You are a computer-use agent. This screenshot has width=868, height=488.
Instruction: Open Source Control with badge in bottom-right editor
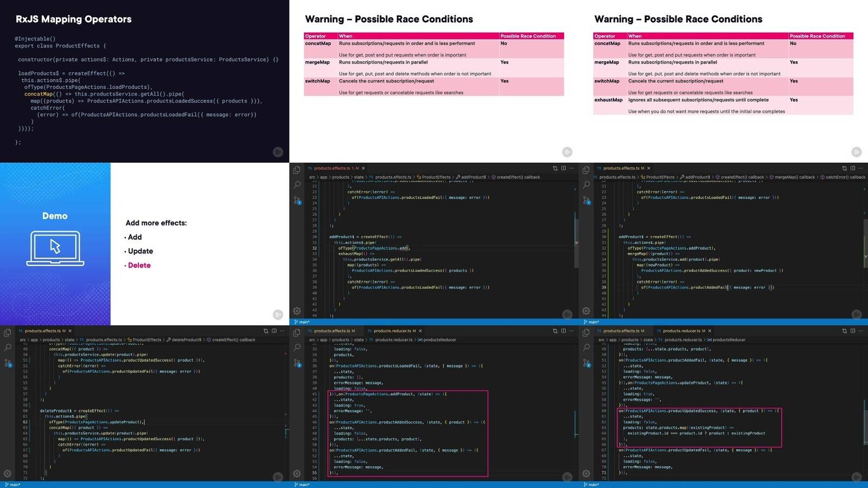tap(586, 363)
